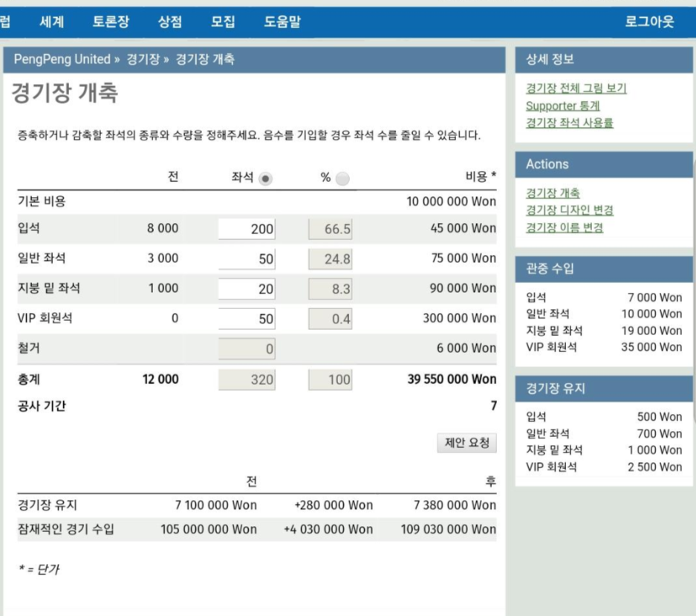Click the 관중 수입 입석 7 000 Won
This screenshot has height=616, width=696.
654,297
